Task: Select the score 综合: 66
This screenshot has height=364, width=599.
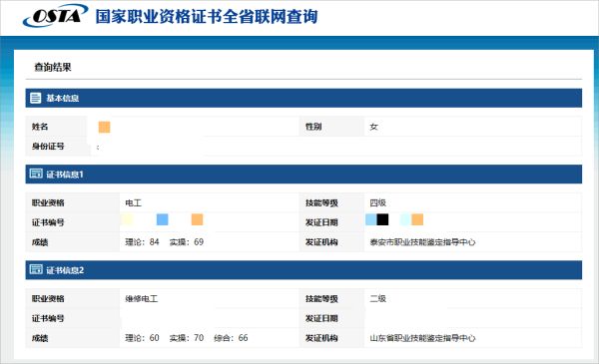Action: [x=231, y=338]
